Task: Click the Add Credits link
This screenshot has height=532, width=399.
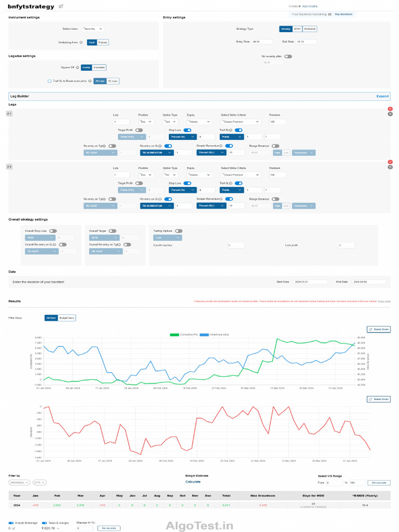Action: pos(310,6)
